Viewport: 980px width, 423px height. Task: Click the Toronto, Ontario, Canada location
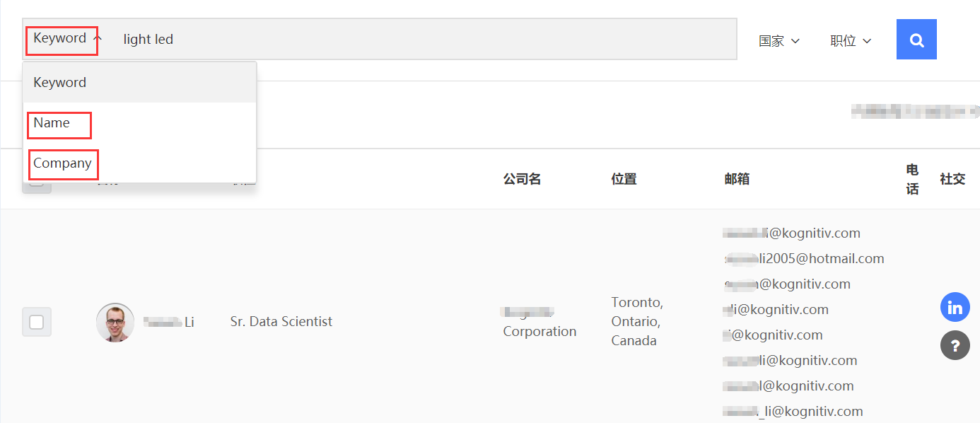pos(637,322)
